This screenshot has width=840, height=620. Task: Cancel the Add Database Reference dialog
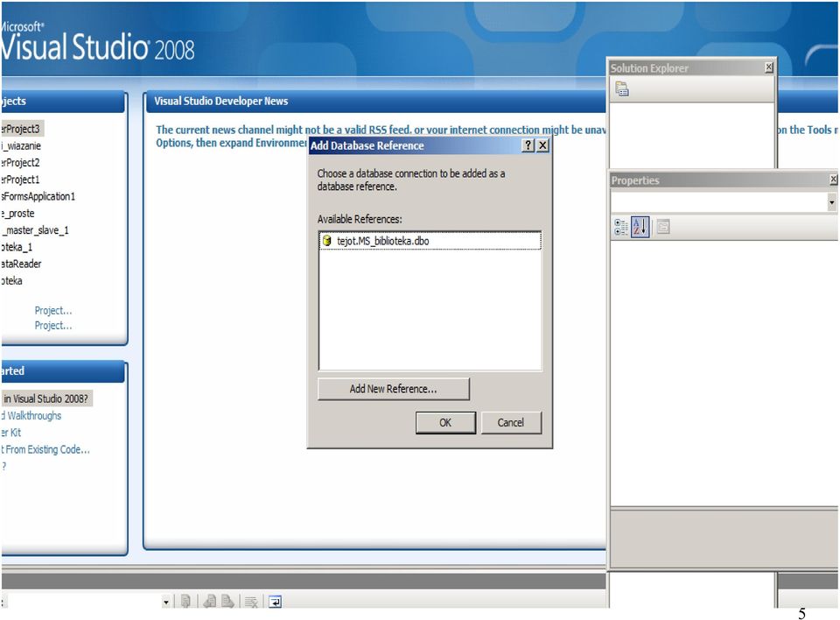tap(510, 423)
